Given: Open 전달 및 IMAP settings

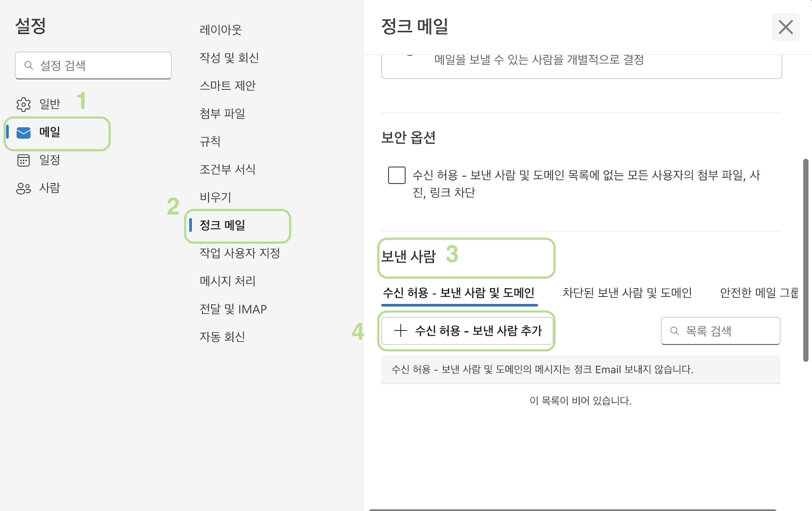Looking at the screenshot, I should 233,309.
